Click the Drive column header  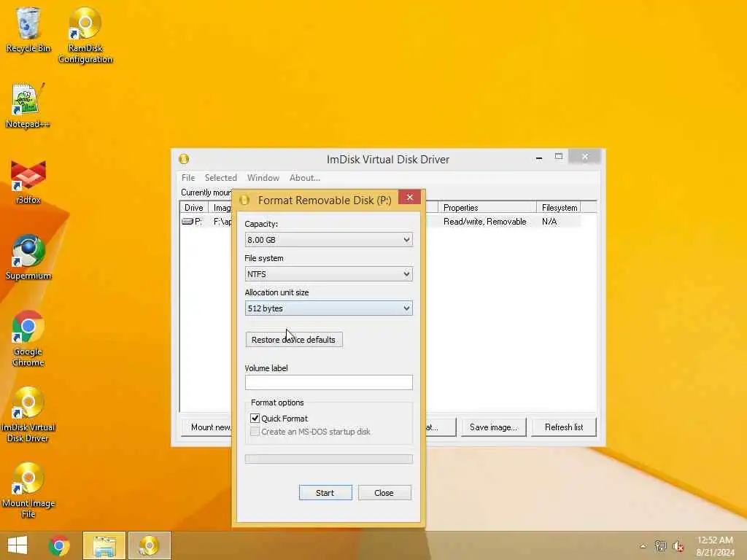194,207
